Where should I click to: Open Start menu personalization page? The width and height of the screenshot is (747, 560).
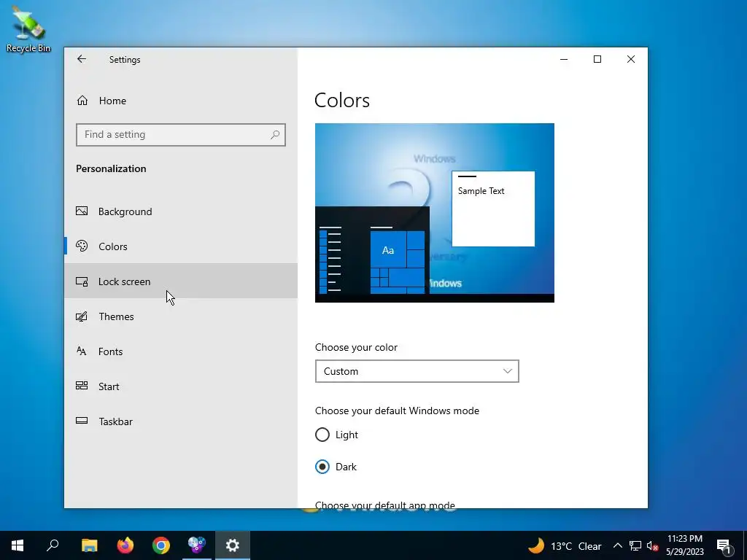pos(181,386)
